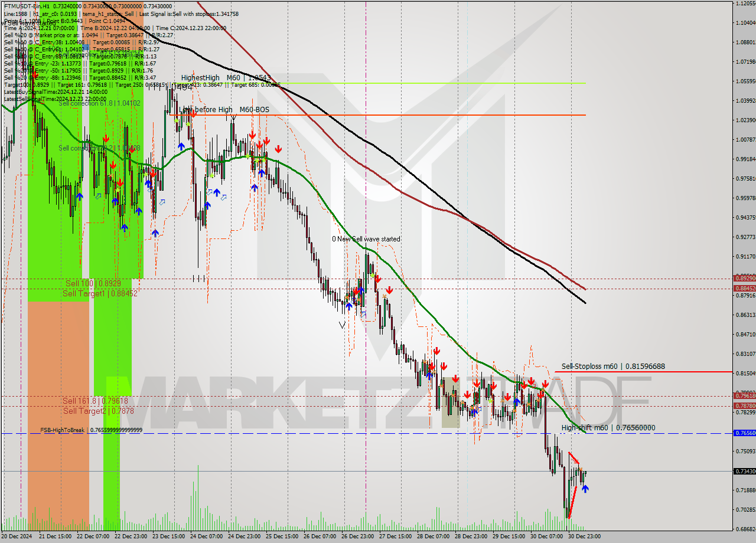Click the 0.70285 price axis value
This screenshot has width=756, height=543.
pyautogui.click(x=745, y=509)
